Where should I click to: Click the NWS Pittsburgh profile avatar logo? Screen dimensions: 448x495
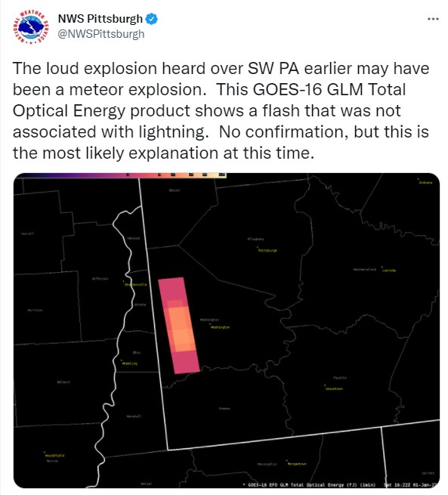coord(31,27)
